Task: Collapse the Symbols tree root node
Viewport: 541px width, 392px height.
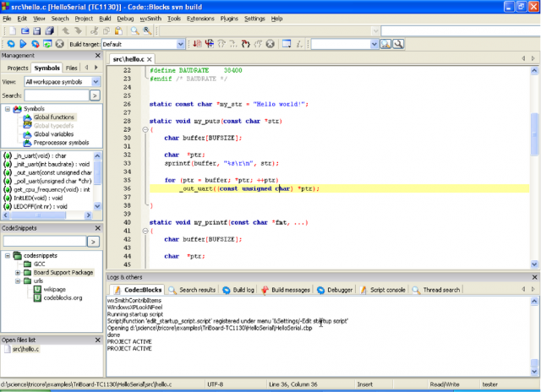Action: [x=8, y=109]
